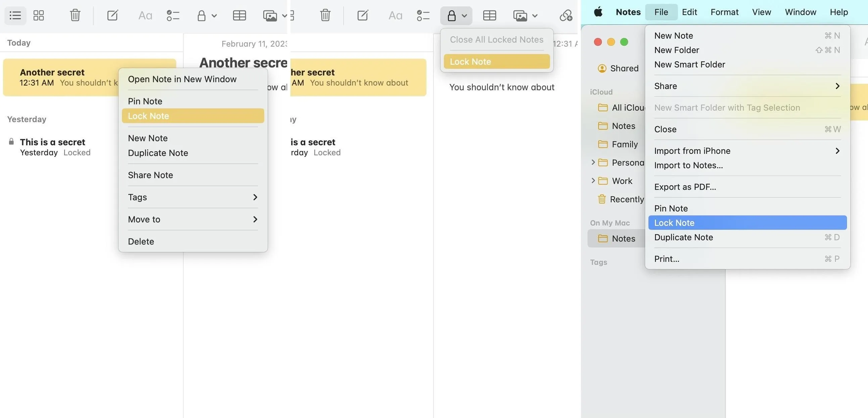This screenshot has height=418, width=868.
Task: Expand the Work folder chevron
Action: [x=593, y=180]
